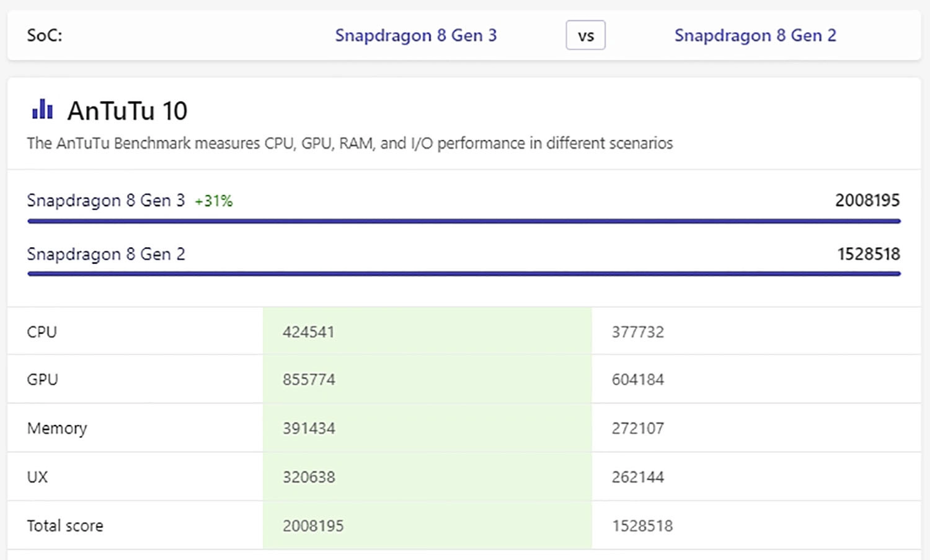Click UX value 262144

point(638,477)
